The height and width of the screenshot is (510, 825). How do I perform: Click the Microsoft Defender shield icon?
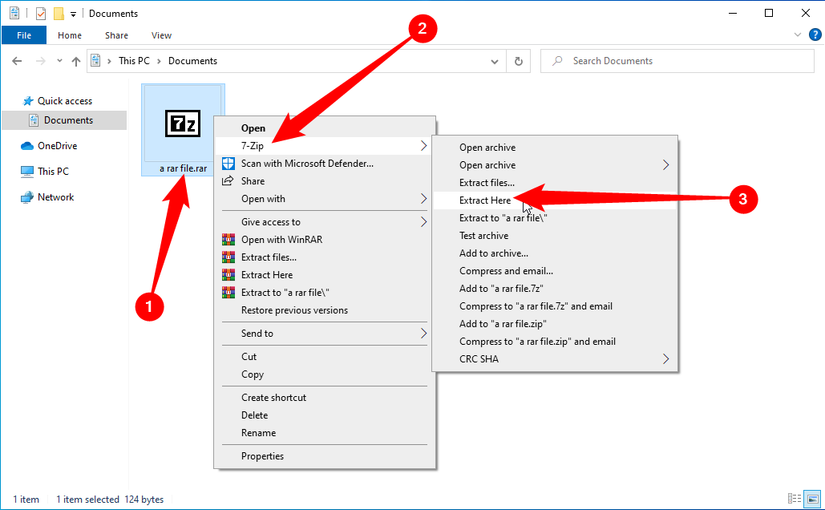point(228,163)
